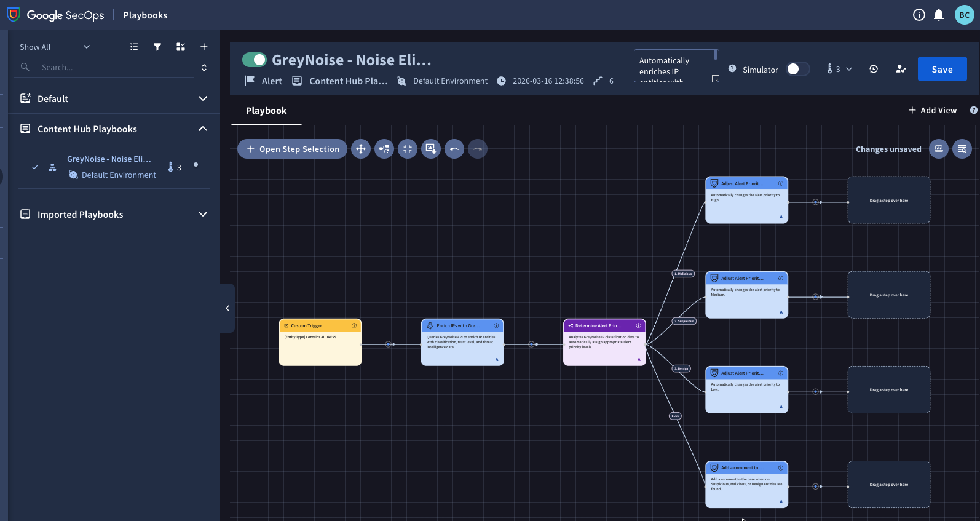Select the Determine Alert Prio... node

click(x=604, y=342)
